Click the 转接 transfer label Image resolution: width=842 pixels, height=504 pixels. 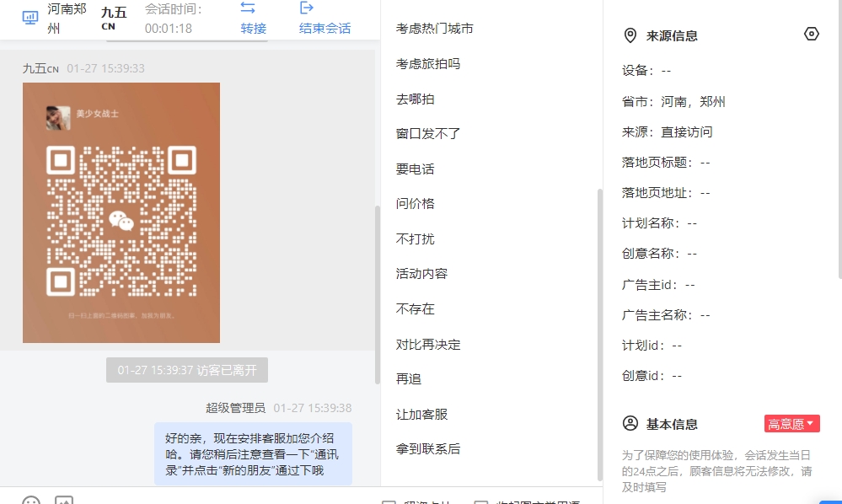pyautogui.click(x=254, y=29)
